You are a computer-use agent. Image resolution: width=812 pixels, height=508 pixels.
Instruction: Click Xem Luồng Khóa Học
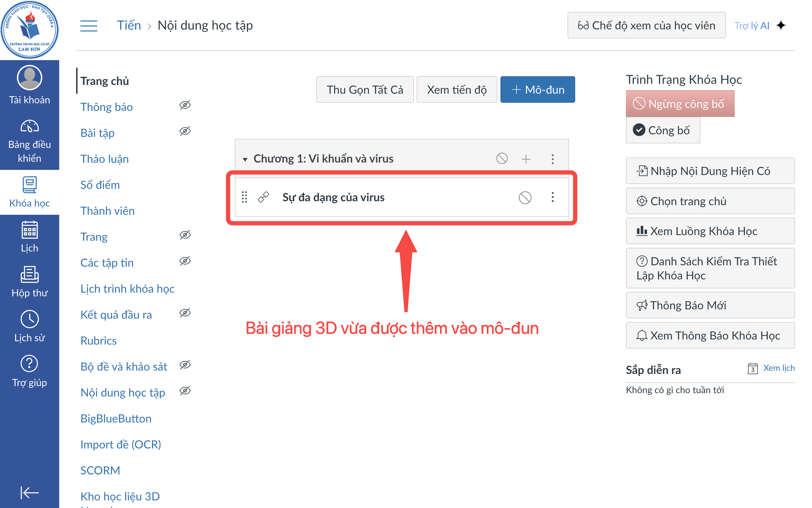[x=710, y=231]
